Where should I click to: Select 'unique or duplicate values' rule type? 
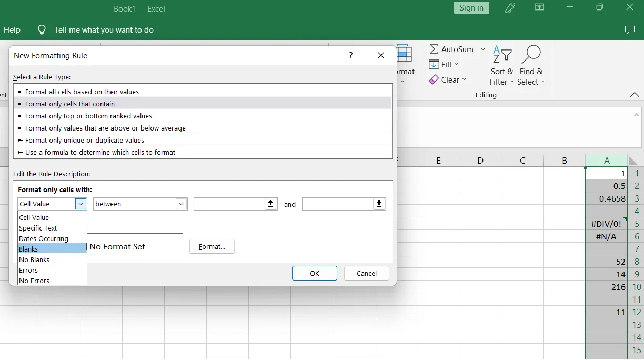point(203,140)
